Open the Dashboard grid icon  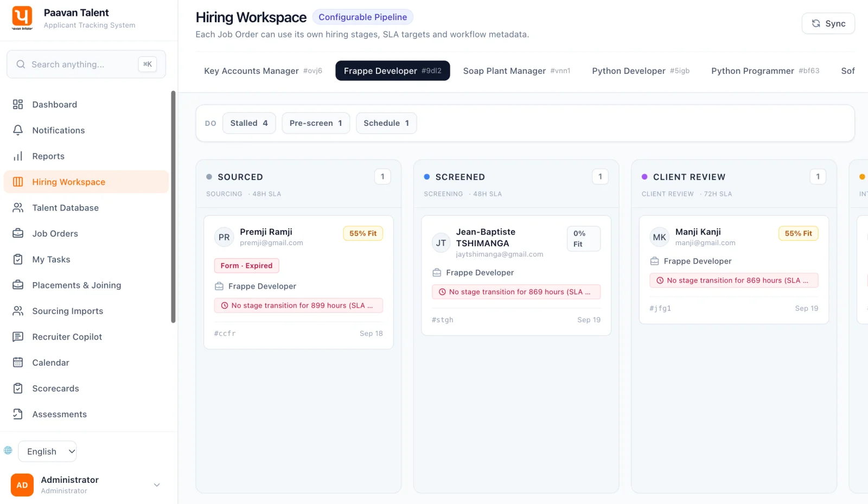18,104
